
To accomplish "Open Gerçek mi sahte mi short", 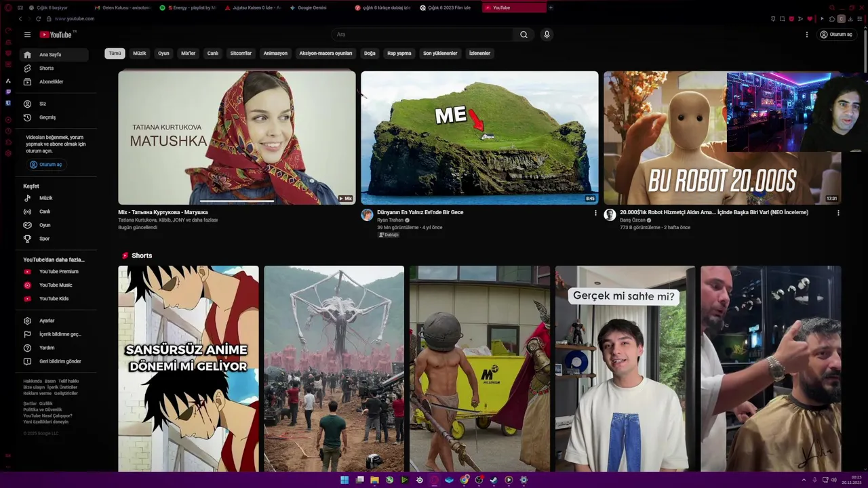I will tap(625, 369).
